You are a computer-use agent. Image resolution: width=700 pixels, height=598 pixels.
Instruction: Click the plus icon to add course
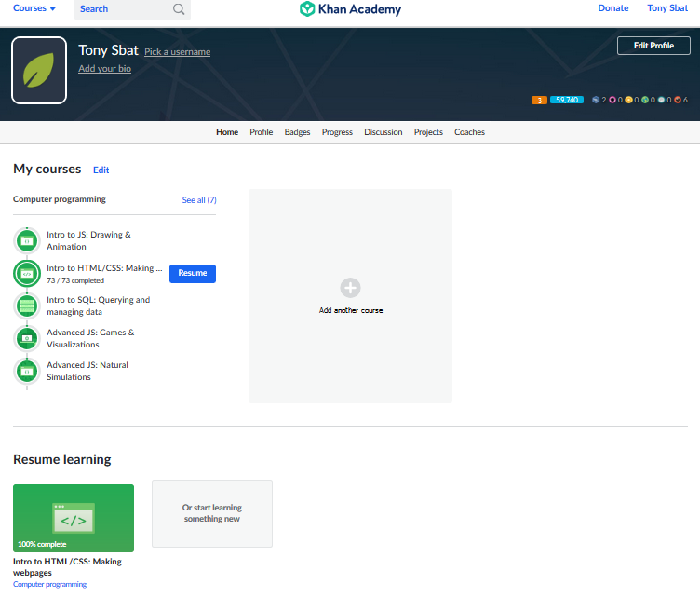[x=350, y=288]
